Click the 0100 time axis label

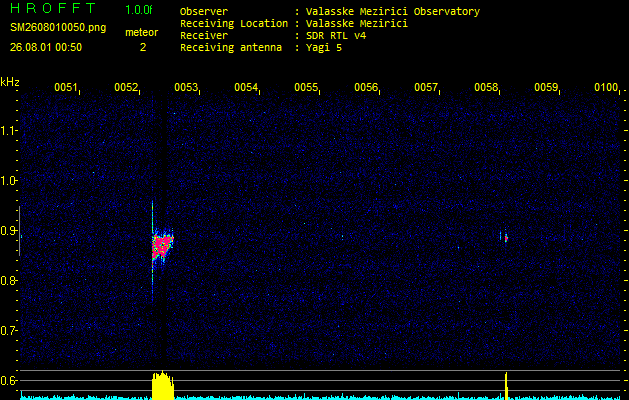[x=605, y=87]
